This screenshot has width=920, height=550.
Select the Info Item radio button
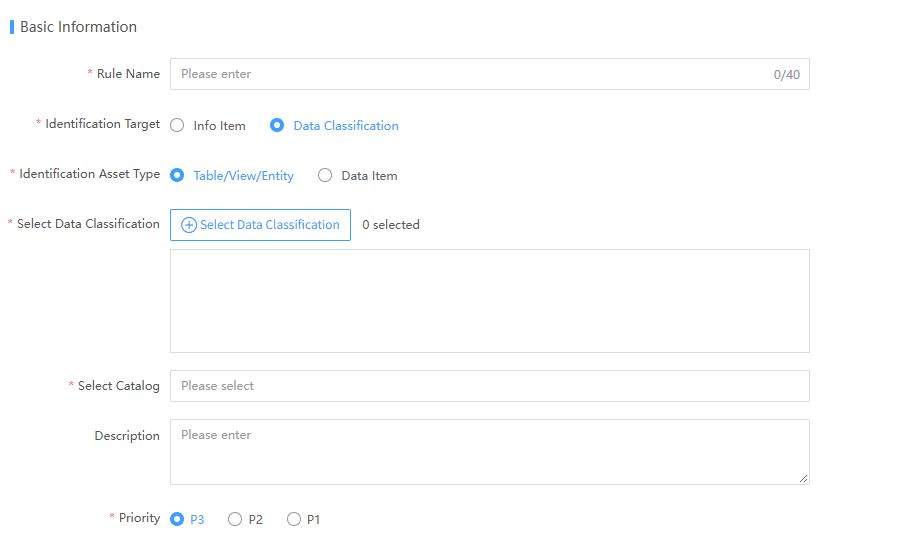click(x=177, y=126)
